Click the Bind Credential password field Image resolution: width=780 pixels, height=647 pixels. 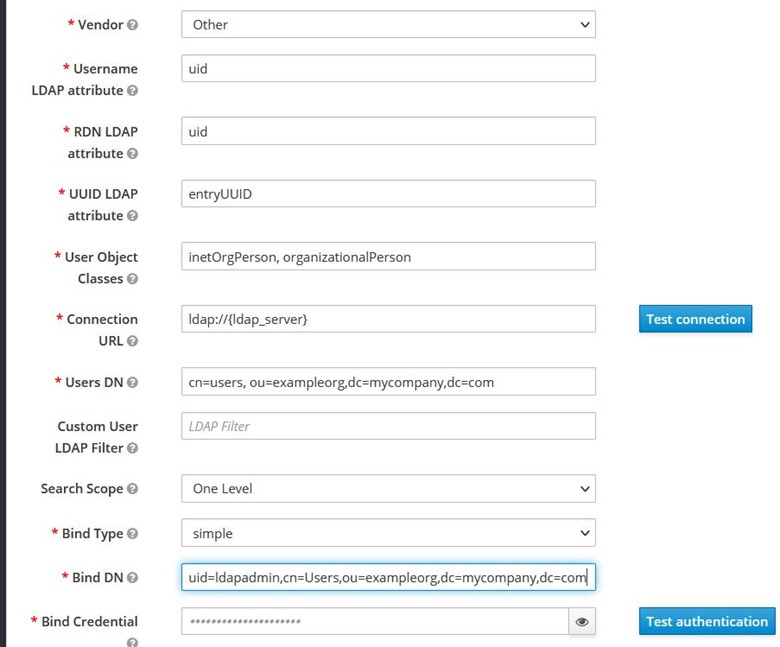(375, 621)
